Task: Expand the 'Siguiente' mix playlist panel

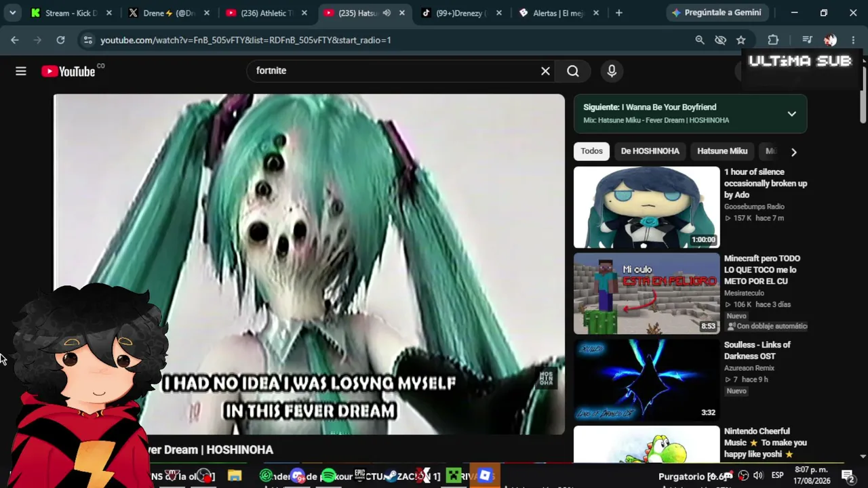Action: point(791,114)
